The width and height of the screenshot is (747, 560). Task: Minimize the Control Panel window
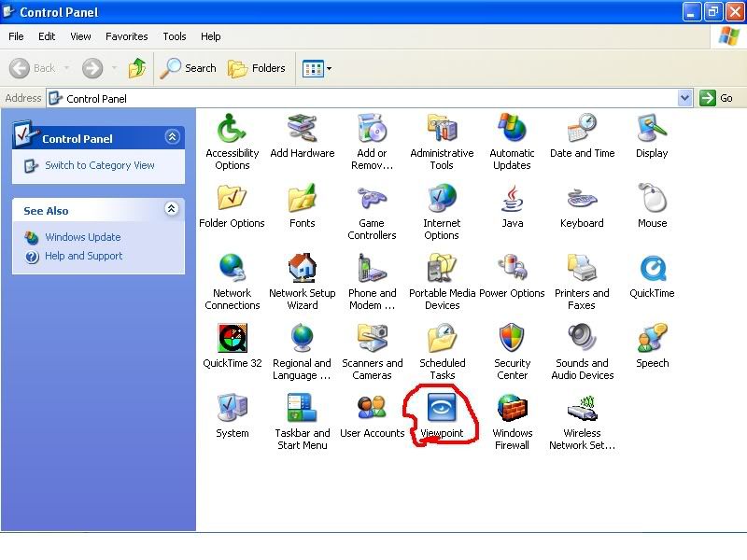coord(691,12)
